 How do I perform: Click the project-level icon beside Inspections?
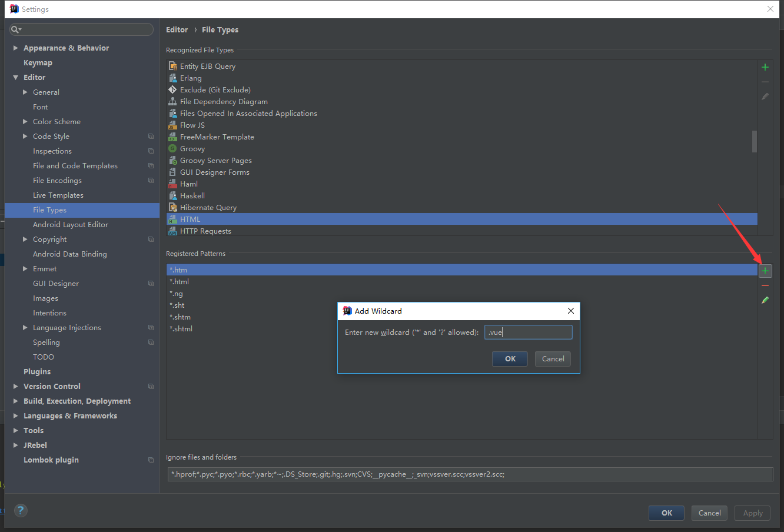click(151, 151)
